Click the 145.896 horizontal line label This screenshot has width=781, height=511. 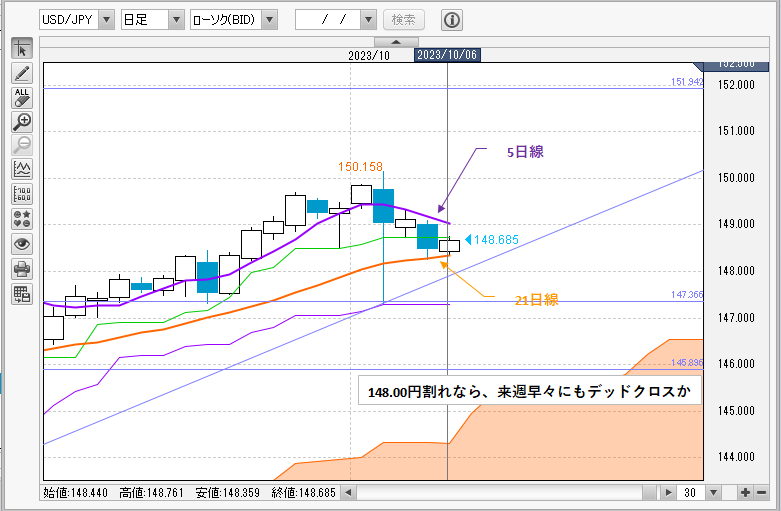(x=687, y=363)
